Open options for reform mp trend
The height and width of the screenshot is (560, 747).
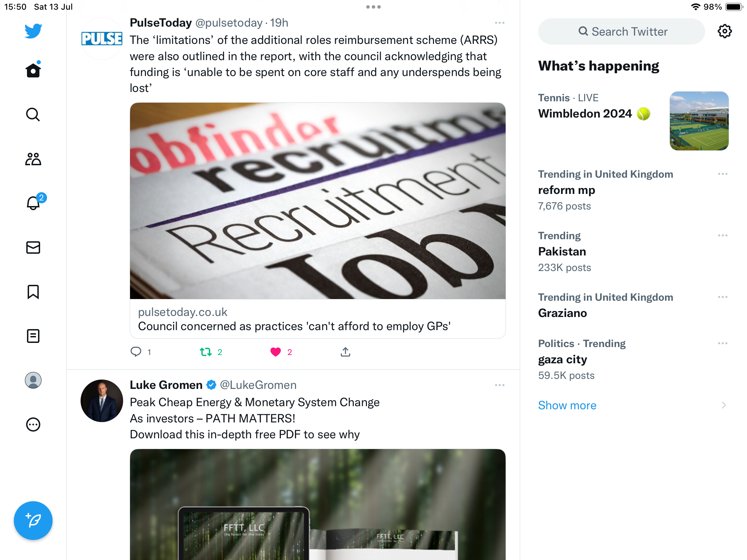point(722,174)
